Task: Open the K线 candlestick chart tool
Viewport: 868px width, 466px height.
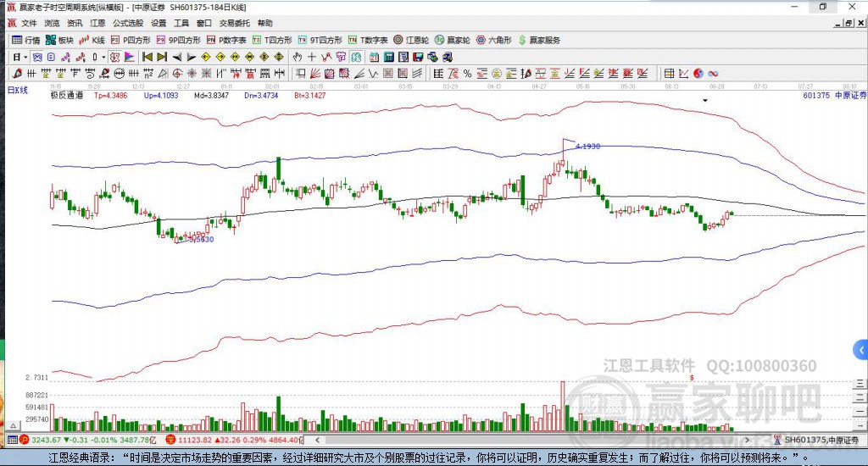Action: coord(92,40)
